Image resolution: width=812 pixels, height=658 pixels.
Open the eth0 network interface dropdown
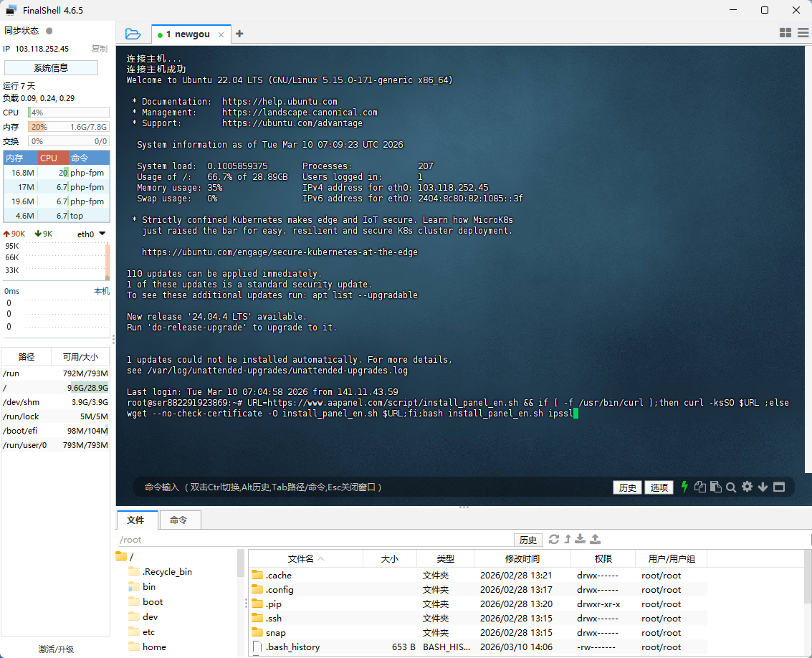[x=102, y=234]
